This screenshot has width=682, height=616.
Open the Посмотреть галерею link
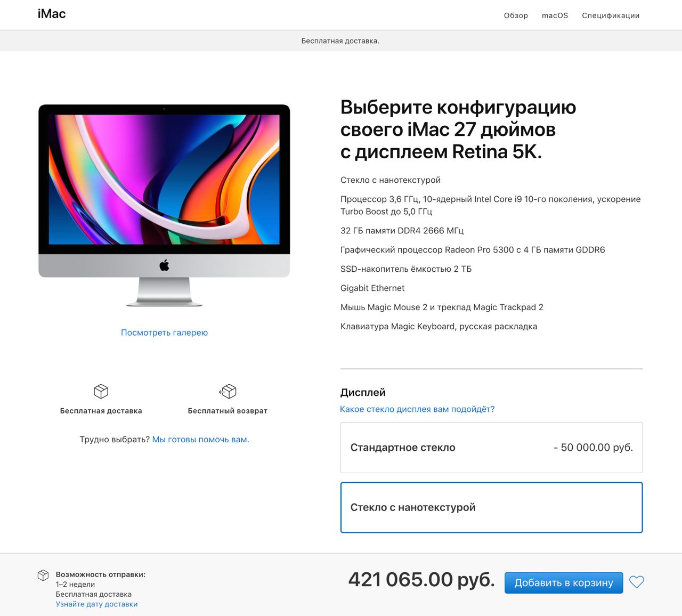click(x=164, y=333)
